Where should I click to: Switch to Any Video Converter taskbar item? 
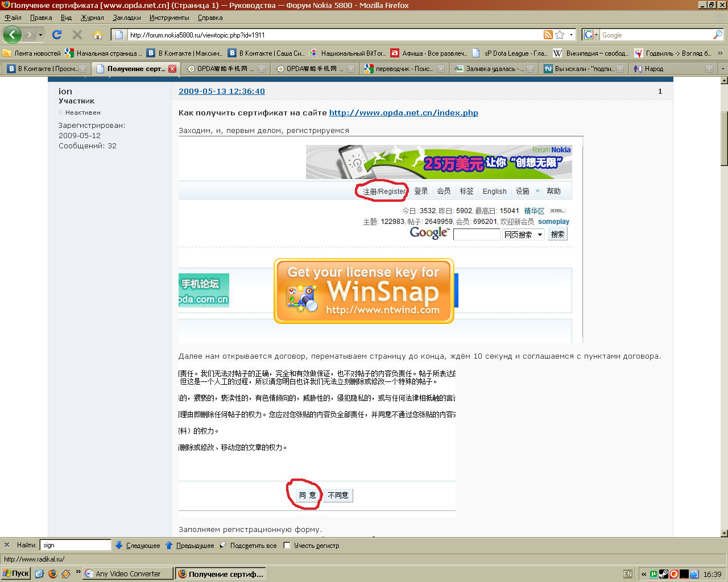point(128,574)
